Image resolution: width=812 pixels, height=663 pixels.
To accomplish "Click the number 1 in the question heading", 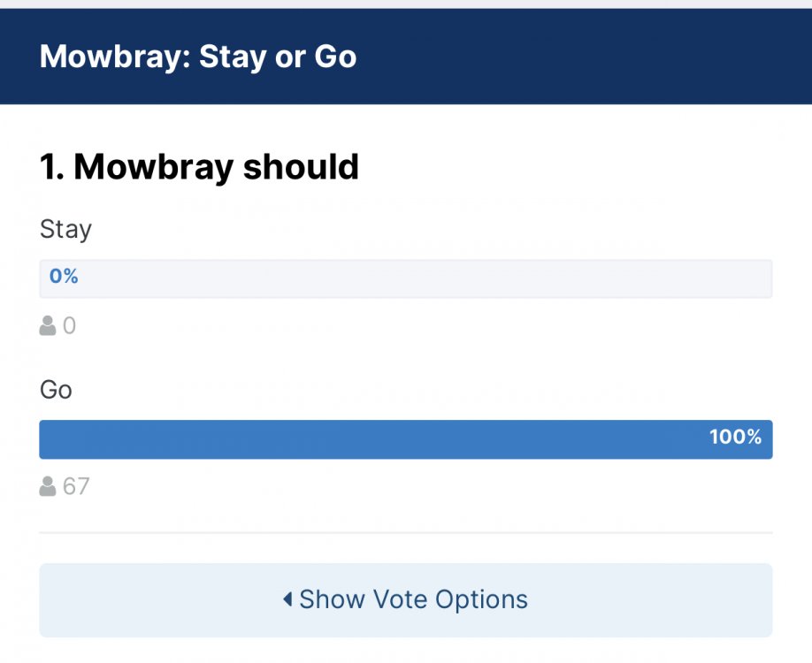I will [x=50, y=167].
